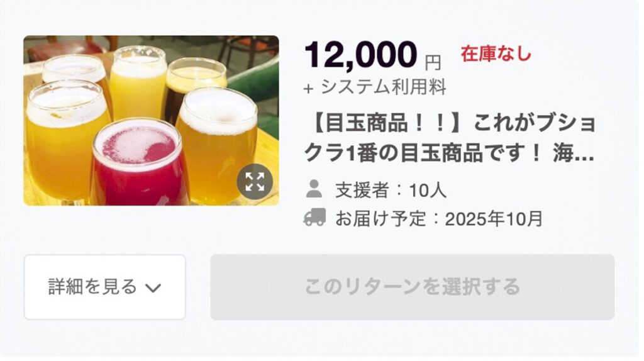Image resolution: width=644 pixels, height=361 pixels.
Task: Select the このリターンを選択する button
Action: click(x=413, y=287)
